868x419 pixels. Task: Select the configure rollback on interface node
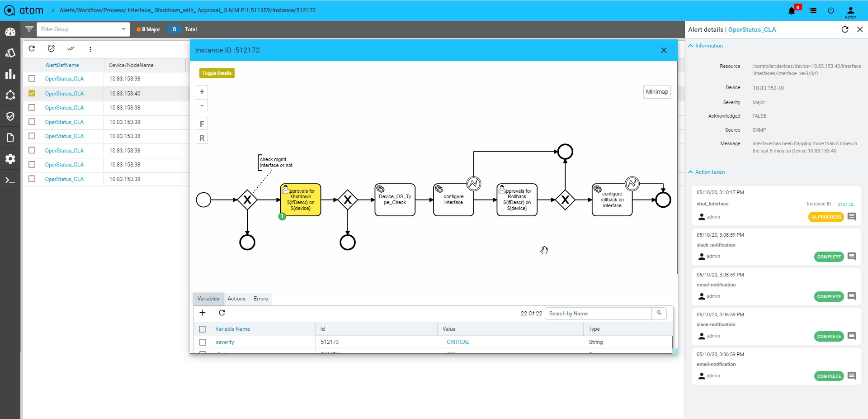[612, 200]
